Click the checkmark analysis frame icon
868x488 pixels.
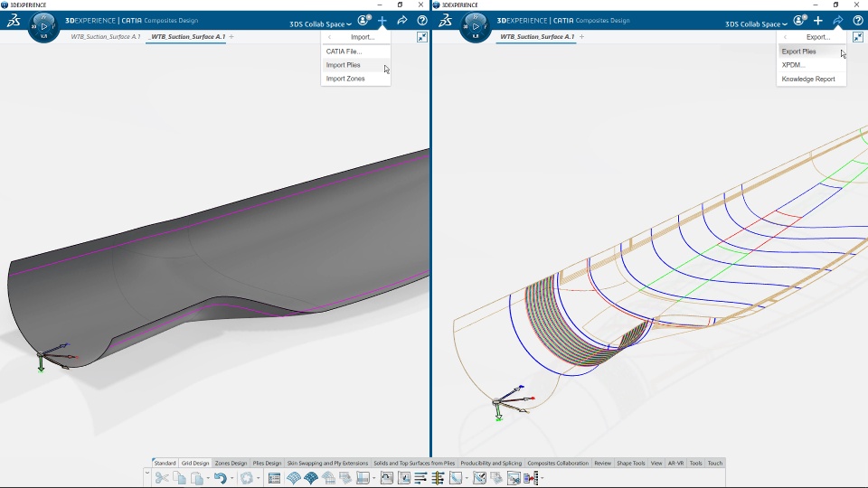coord(480,477)
